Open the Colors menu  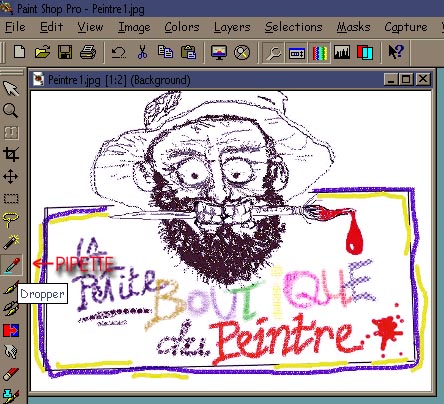pyautogui.click(x=182, y=27)
